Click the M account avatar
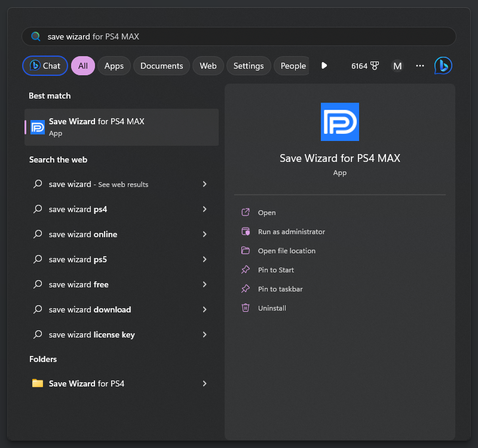Image resolution: width=478 pixels, height=448 pixels. 397,66
